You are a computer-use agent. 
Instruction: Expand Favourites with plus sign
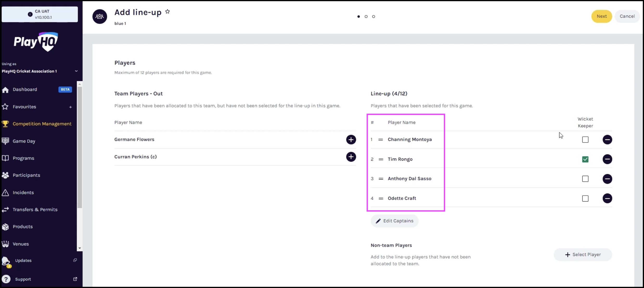[x=70, y=107]
